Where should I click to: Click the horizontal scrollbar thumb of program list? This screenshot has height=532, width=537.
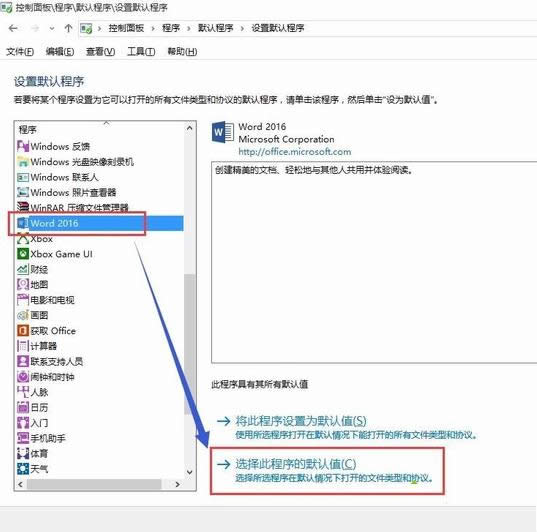pos(94,484)
